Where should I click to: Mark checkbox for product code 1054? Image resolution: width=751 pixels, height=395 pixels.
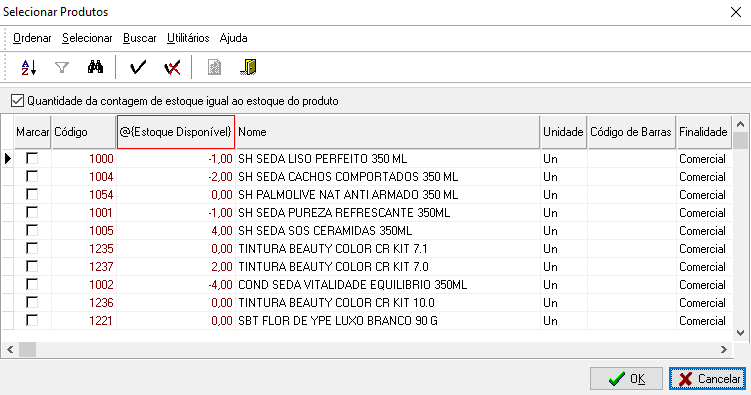click(32, 194)
